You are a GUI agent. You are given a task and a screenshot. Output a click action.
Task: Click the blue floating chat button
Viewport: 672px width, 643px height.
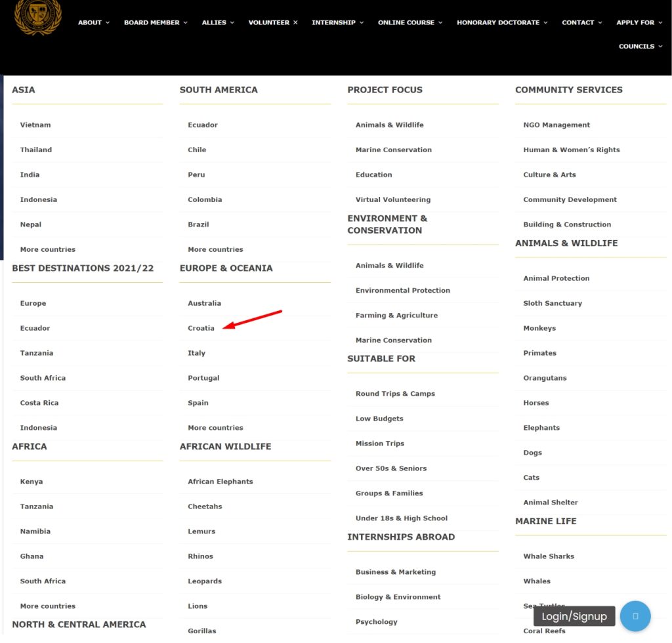pos(635,616)
